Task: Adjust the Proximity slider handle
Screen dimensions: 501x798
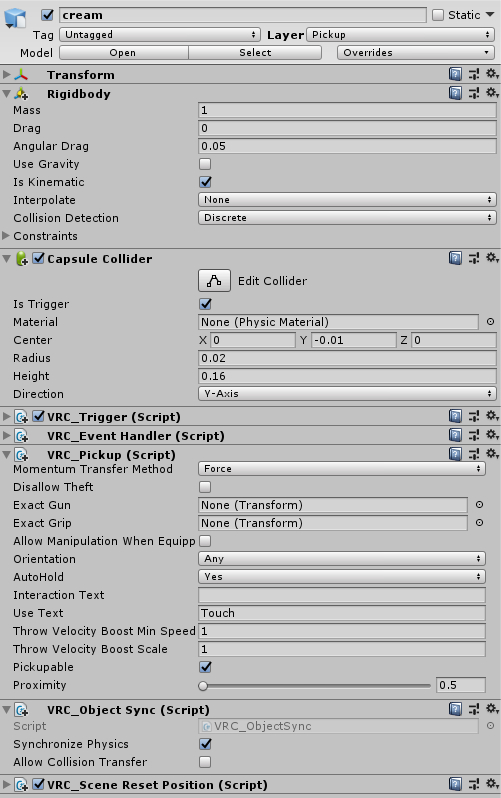Action: coord(203,686)
